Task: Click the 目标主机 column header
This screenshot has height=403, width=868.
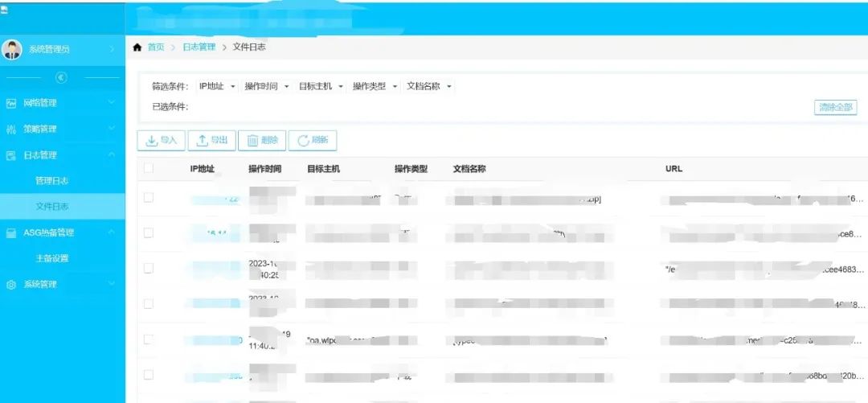Action: coord(323,169)
